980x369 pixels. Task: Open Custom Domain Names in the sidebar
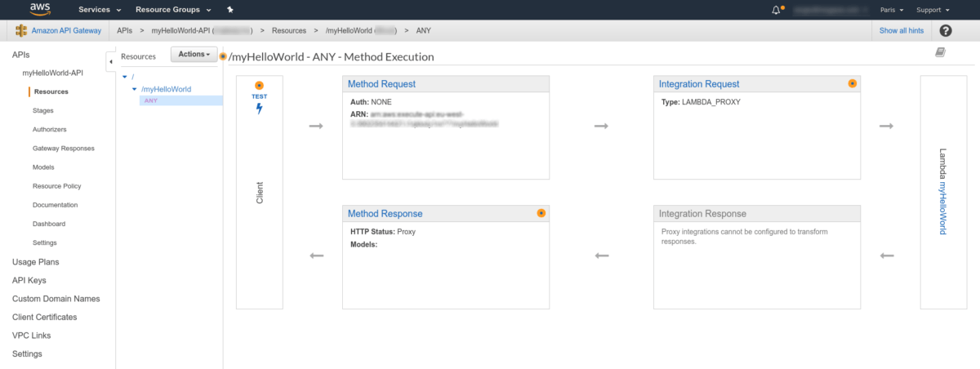[56, 299]
